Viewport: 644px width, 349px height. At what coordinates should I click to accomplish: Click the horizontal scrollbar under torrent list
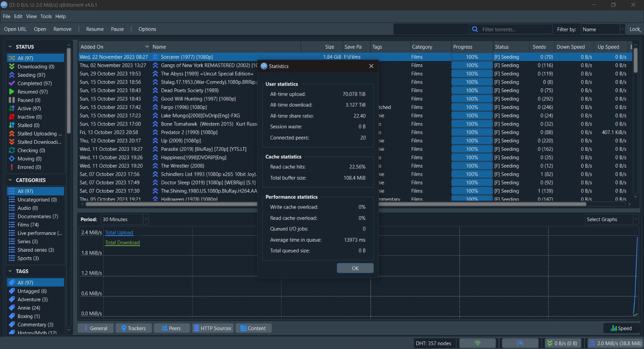click(336, 204)
